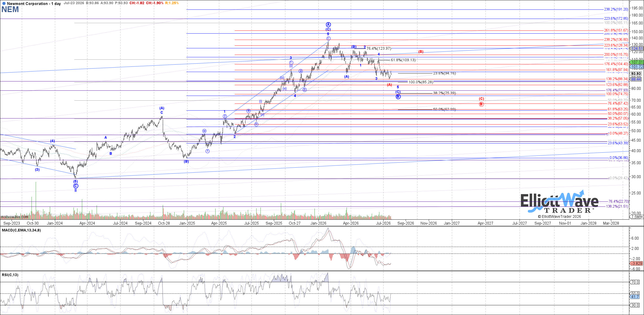Image resolution: width=644 pixels, height=315 pixels.
Task: Click the Sep-2023 date on time axis
Action: pyautogui.click(x=12, y=223)
